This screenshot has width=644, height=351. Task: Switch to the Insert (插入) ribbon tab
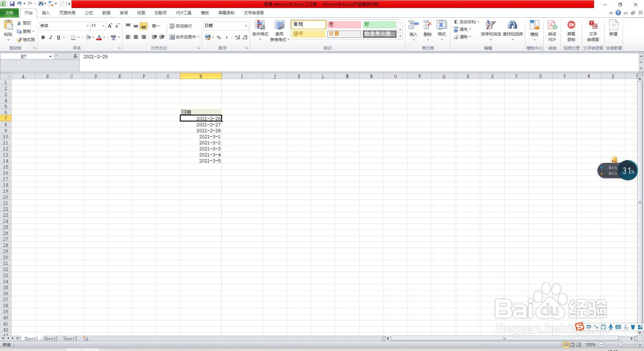coord(46,13)
